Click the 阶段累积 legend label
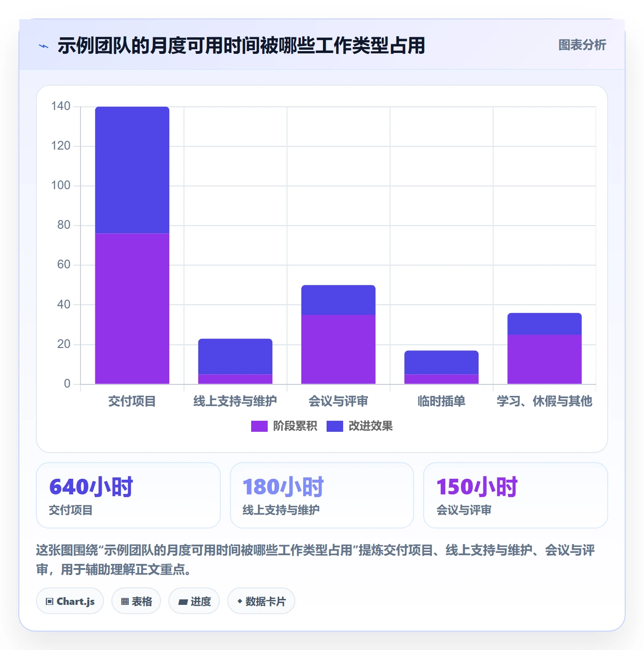644x650 pixels. (x=295, y=426)
